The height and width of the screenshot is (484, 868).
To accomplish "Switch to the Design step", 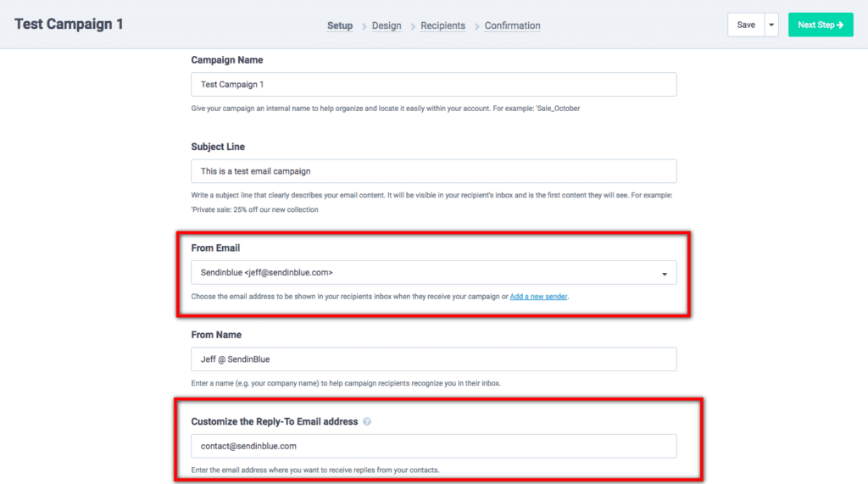I will coord(387,25).
